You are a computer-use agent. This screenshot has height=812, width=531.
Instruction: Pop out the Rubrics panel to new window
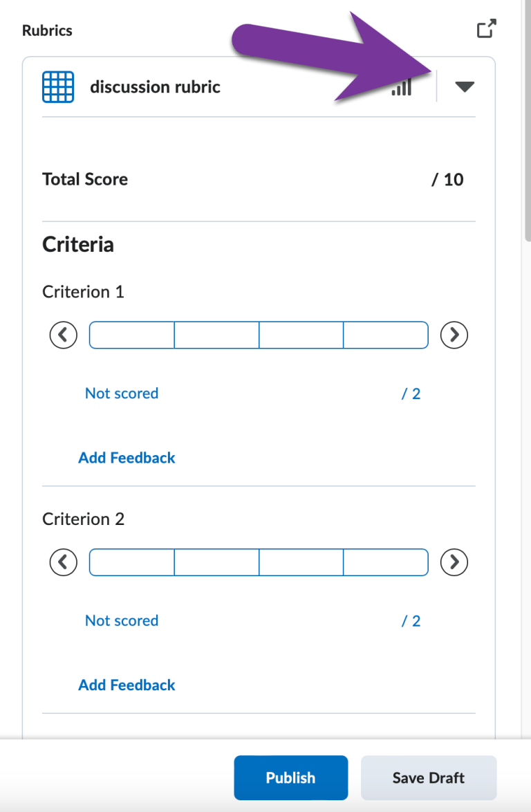coord(487,29)
